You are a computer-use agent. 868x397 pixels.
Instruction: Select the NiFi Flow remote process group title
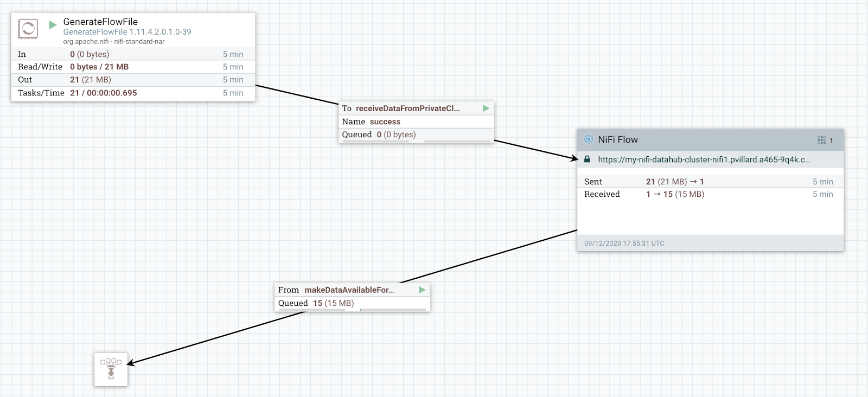(x=618, y=139)
